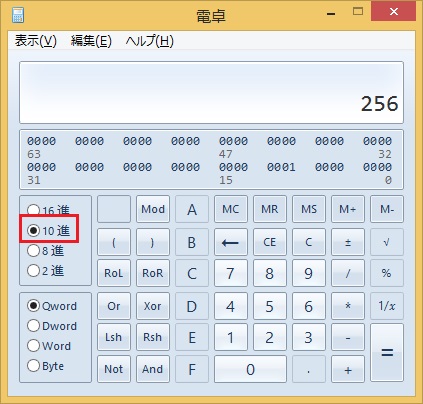The height and width of the screenshot is (404, 423).
Task: Click the RoL rotate left button
Action: pos(114,273)
